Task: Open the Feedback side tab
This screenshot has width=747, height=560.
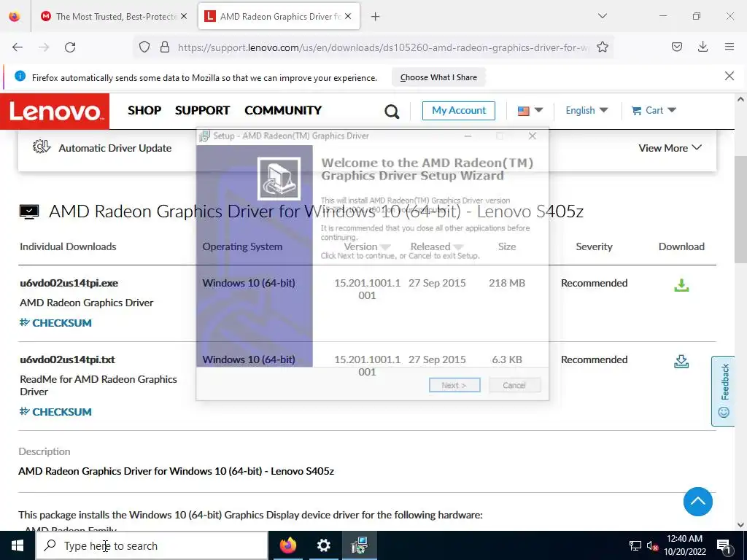Action: tap(723, 391)
